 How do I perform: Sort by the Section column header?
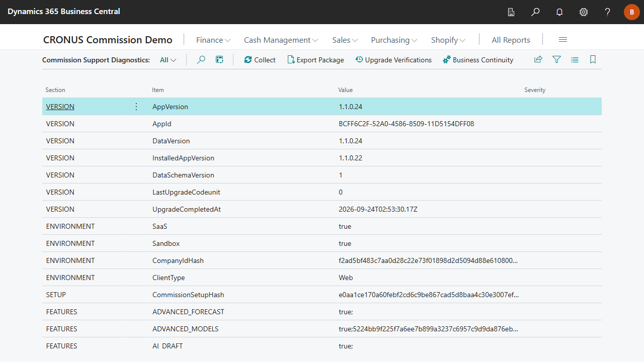tap(55, 90)
